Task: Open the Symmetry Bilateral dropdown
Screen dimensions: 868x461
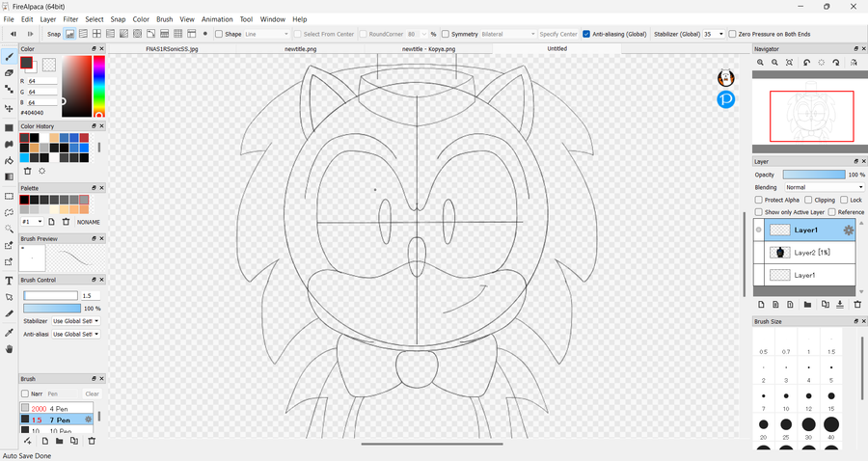Action: point(507,34)
